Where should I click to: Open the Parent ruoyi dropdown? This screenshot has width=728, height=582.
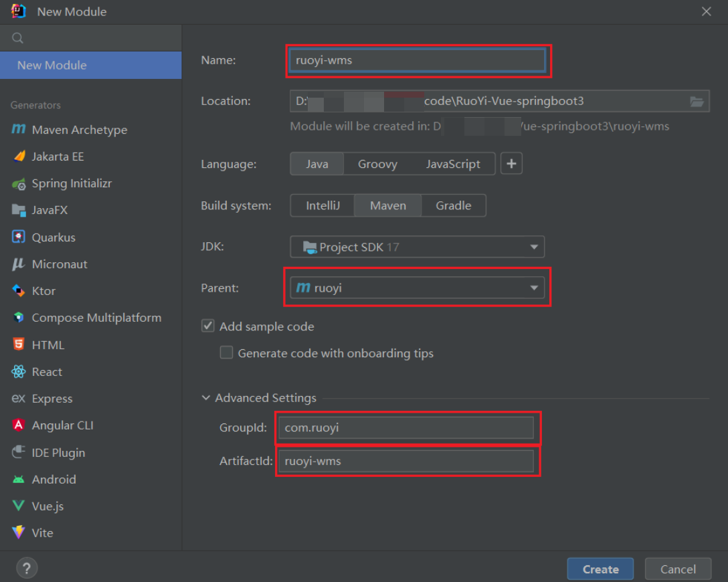click(417, 288)
